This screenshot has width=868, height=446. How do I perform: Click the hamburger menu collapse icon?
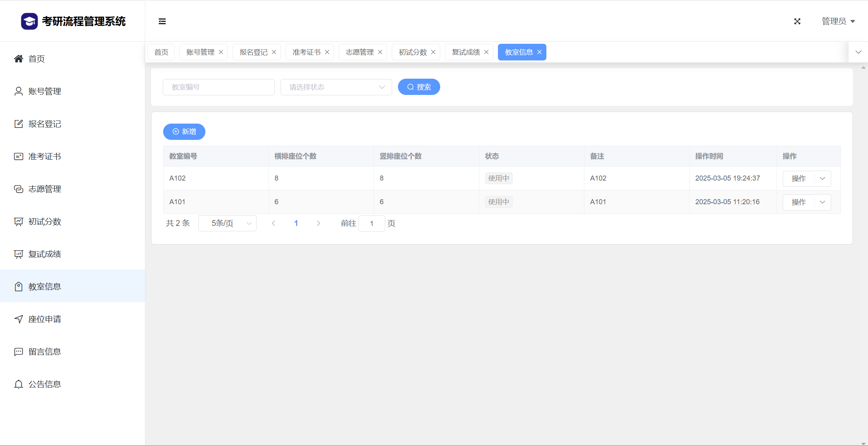point(162,21)
